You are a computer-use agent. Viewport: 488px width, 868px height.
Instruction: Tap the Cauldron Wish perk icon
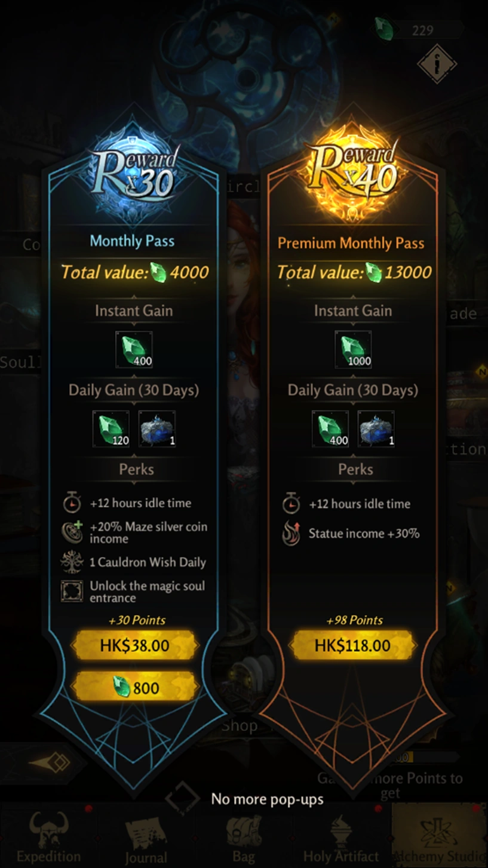click(72, 562)
